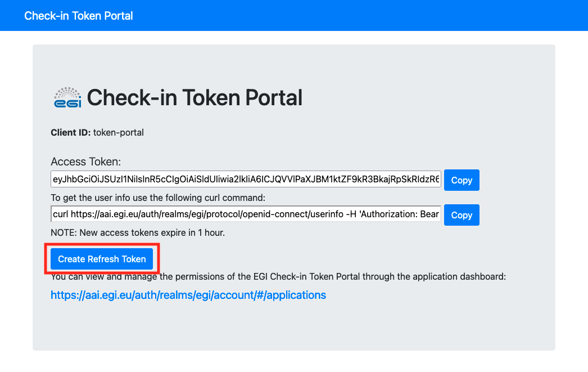
Task: Click the Check-in Token Portal navbar brand
Action: 78,15
